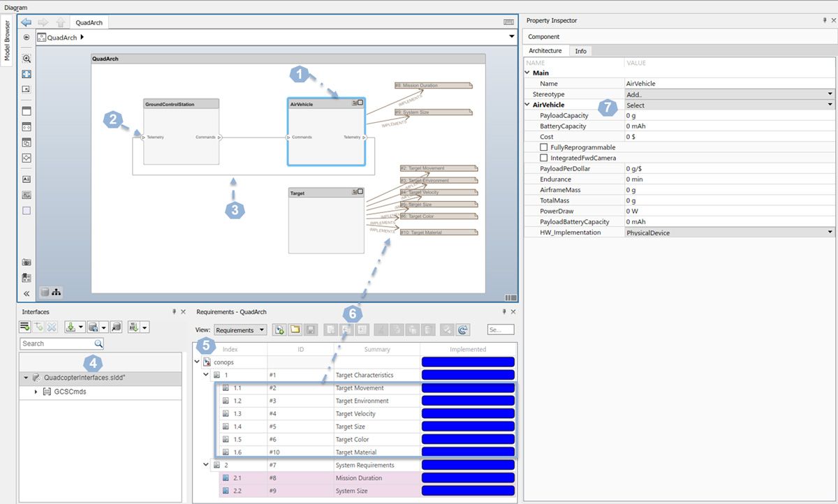Image resolution: width=838 pixels, height=504 pixels.
Task: Toggle the pin on the Requirements panel
Action: coord(504,311)
